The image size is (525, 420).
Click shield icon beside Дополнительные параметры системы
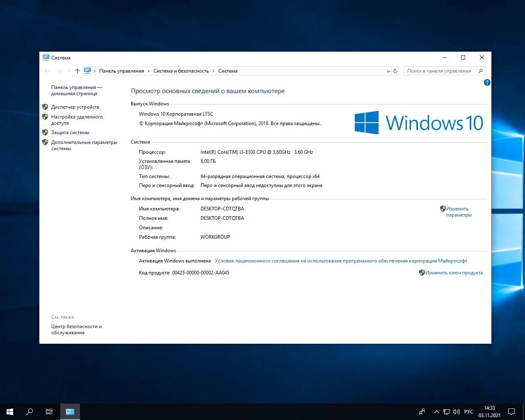[x=46, y=142]
